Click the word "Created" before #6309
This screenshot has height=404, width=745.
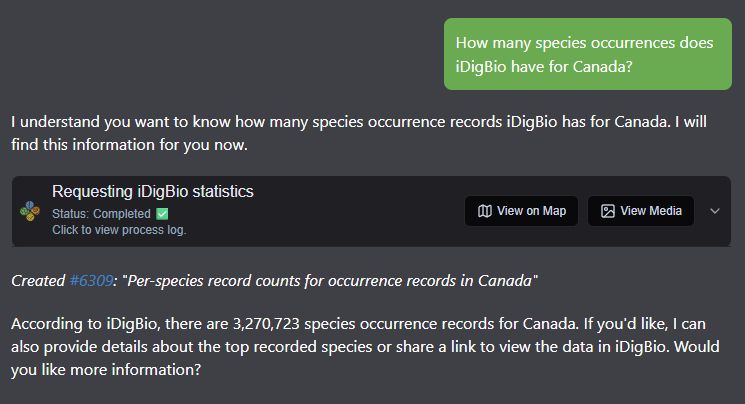point(37,281)
